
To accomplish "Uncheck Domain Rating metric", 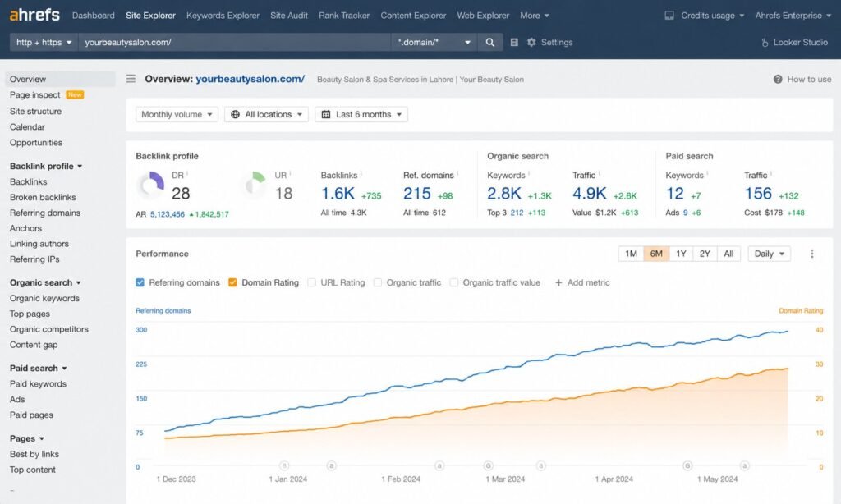I will point(232,282).
